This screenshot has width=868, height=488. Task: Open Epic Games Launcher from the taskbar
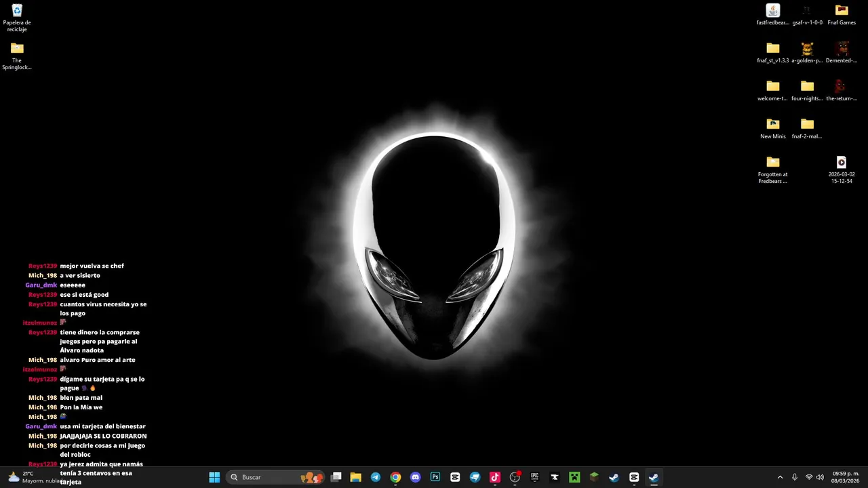(534, 477)
